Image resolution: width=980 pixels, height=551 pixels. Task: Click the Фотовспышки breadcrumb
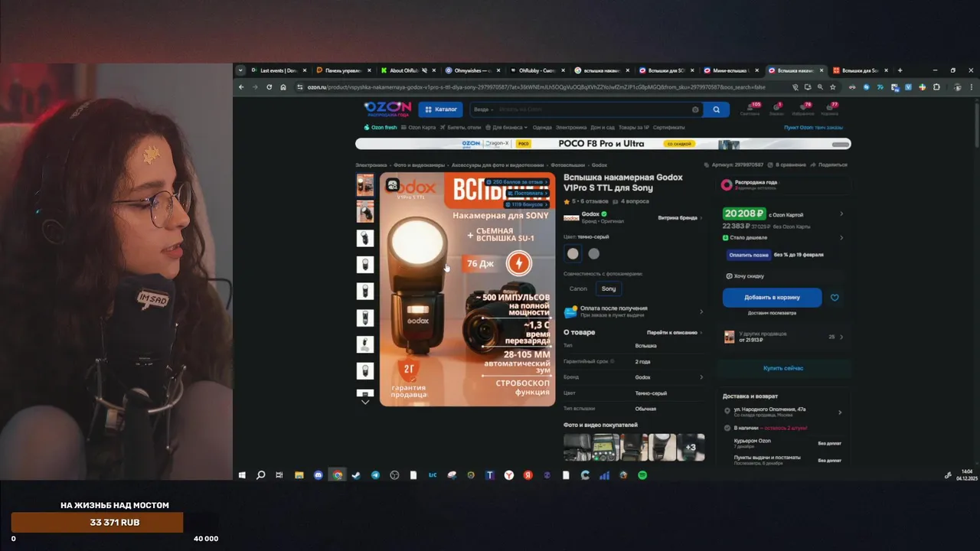pyautogui.click(x=568, y=165)
